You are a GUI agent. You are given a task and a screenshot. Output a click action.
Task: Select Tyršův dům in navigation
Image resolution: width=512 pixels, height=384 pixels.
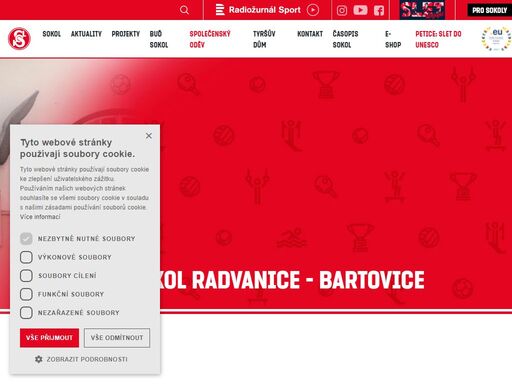point(264,39)
